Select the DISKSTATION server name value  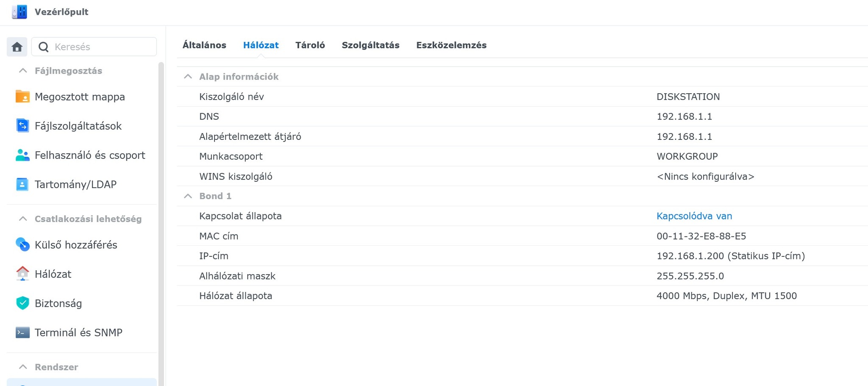688,97
